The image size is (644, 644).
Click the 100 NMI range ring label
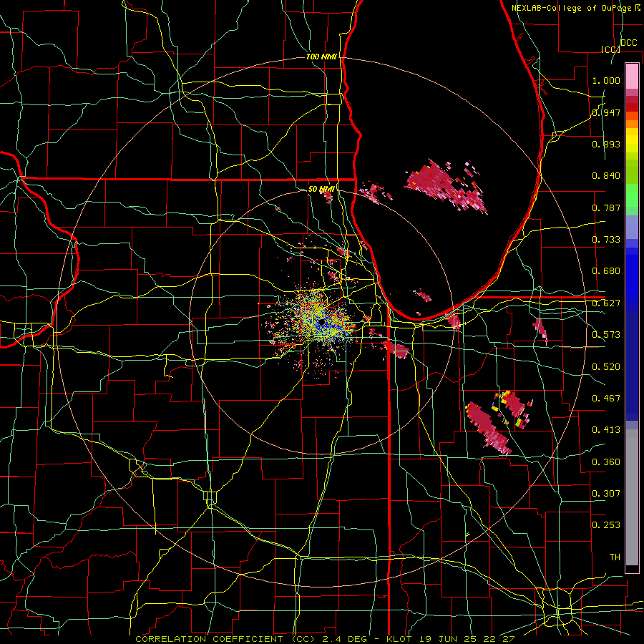[321, 57]
